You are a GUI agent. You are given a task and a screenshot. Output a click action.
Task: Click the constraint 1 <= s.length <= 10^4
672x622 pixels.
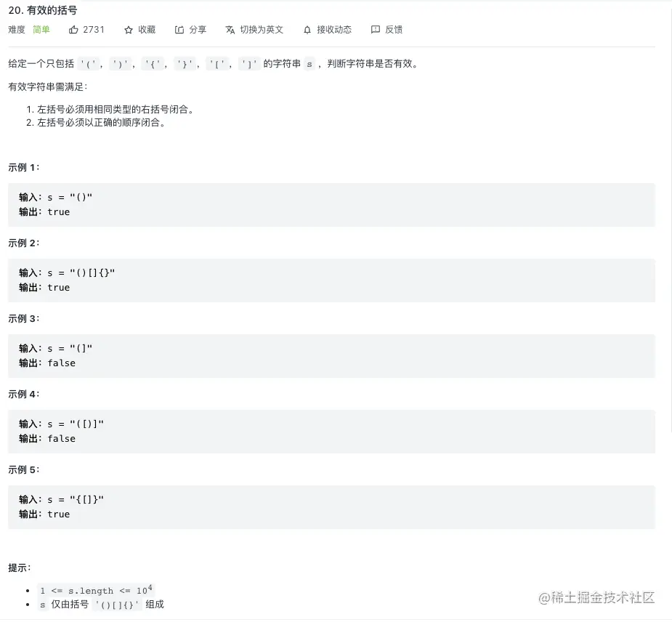pos(96,590)
